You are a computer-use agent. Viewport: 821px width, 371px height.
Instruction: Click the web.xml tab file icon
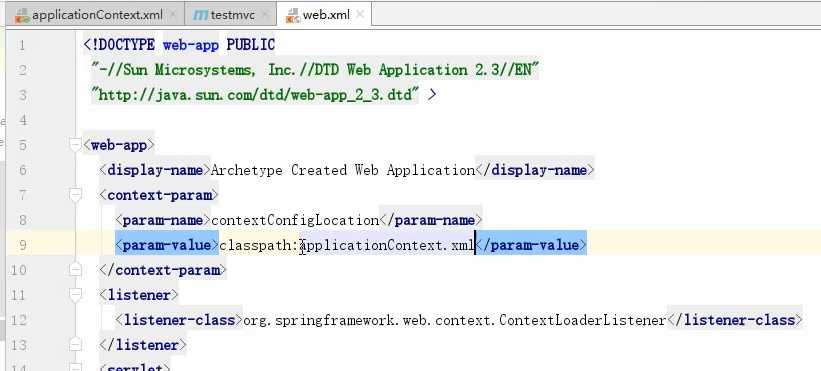292,16
